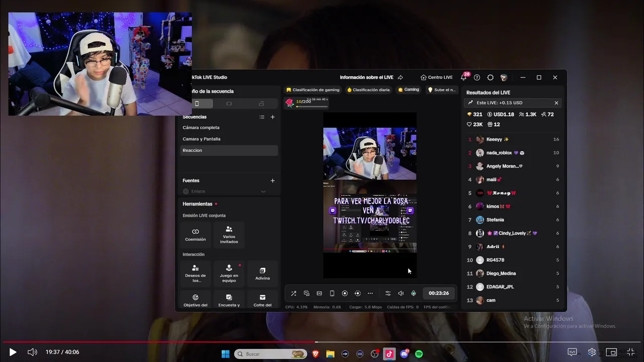Open the sequences list options icon
Screen dimensions: 644x362
click(262, 117)
